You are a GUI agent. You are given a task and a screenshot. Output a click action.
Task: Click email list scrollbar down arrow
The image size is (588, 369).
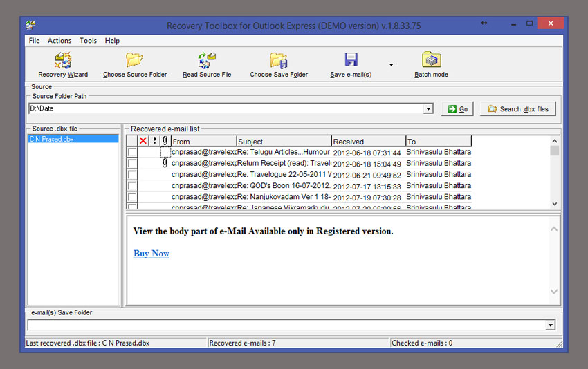pyautogui.click(x=555, y=204)
